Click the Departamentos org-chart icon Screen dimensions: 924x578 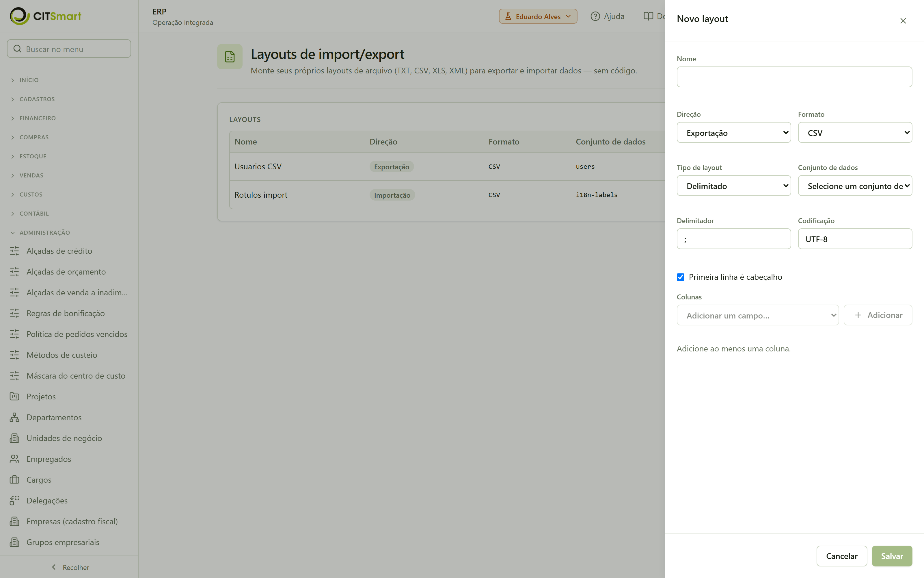(x=14, y=417)
